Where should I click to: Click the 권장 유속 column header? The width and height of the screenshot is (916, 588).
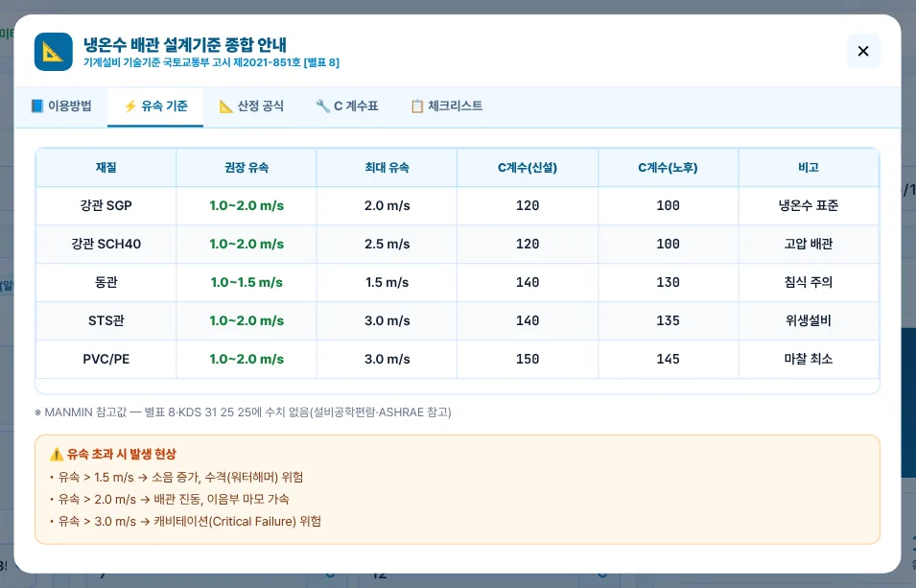click(x=247, y=168)
